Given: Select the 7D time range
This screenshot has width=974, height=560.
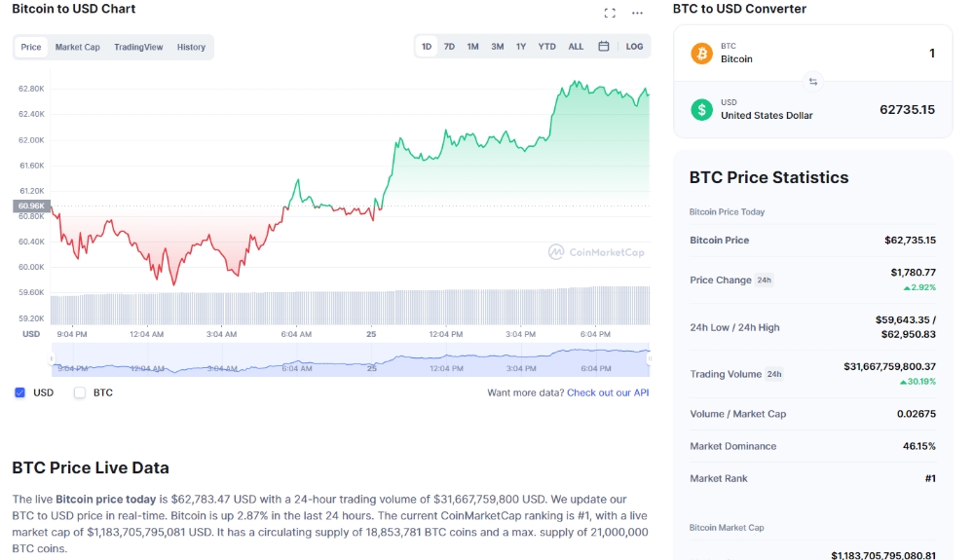Looking at the screenshot, I should (449, 47).
